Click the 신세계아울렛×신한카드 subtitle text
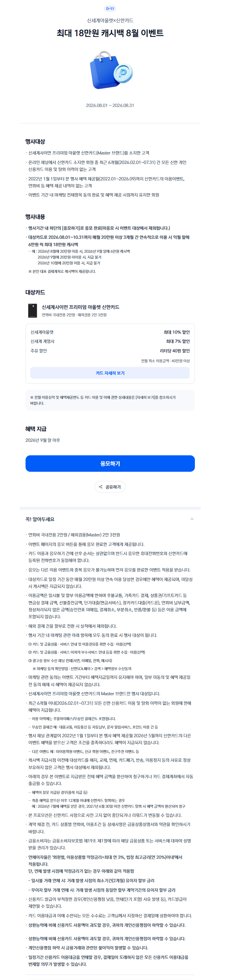The height and width of the screenshot is (980, 227). click(110, 20)
